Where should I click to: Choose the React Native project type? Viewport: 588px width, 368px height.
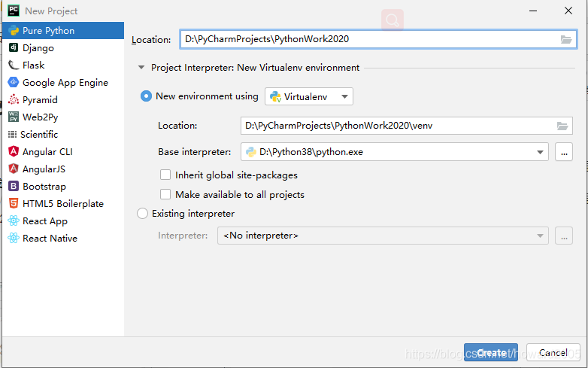pyautogui.click(x=63, y=238)
